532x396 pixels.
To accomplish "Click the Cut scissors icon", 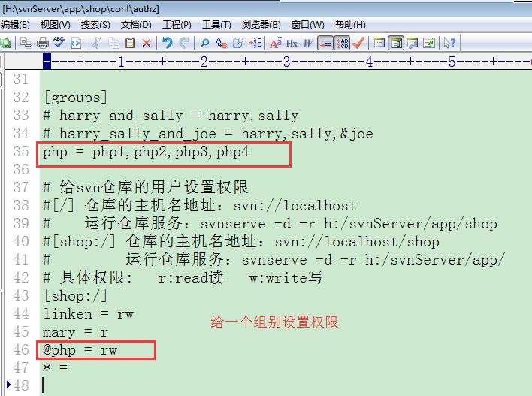I will coord(97,43).
